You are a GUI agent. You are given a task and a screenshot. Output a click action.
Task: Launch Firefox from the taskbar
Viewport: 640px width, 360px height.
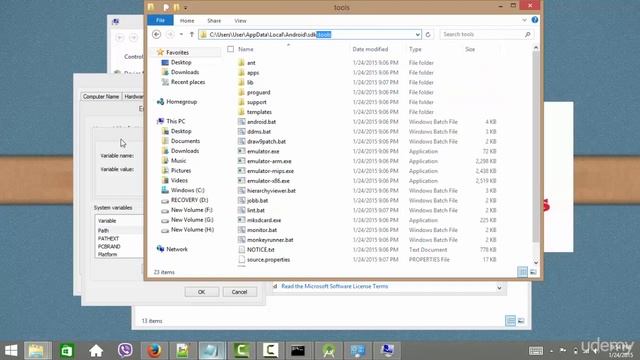click(x=154, y=351)
